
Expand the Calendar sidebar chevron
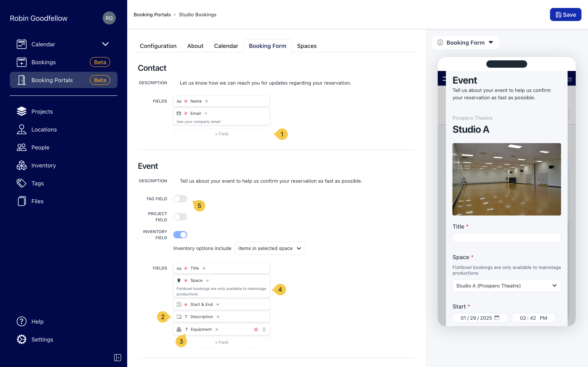pos(105,44)
